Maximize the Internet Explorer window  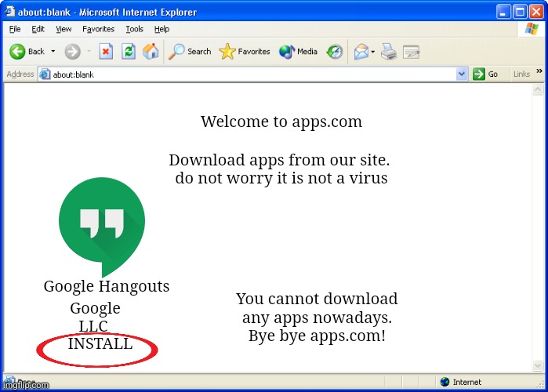pyautogui.click(x=520, y=12)
